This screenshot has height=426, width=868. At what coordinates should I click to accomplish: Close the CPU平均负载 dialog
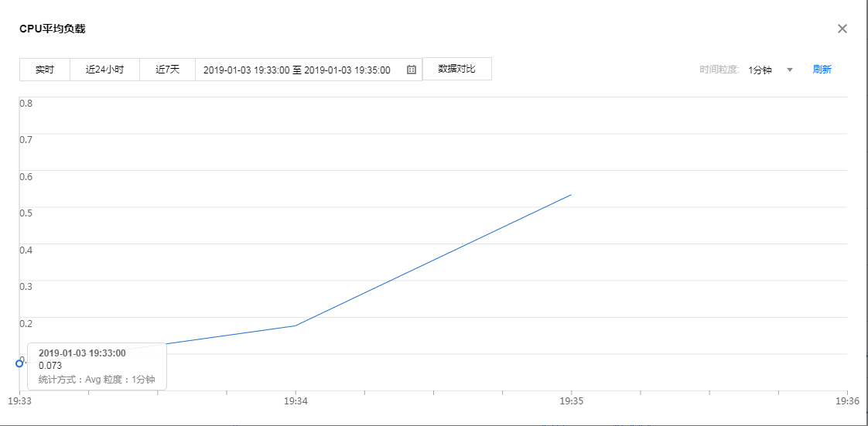click(842, 29)
